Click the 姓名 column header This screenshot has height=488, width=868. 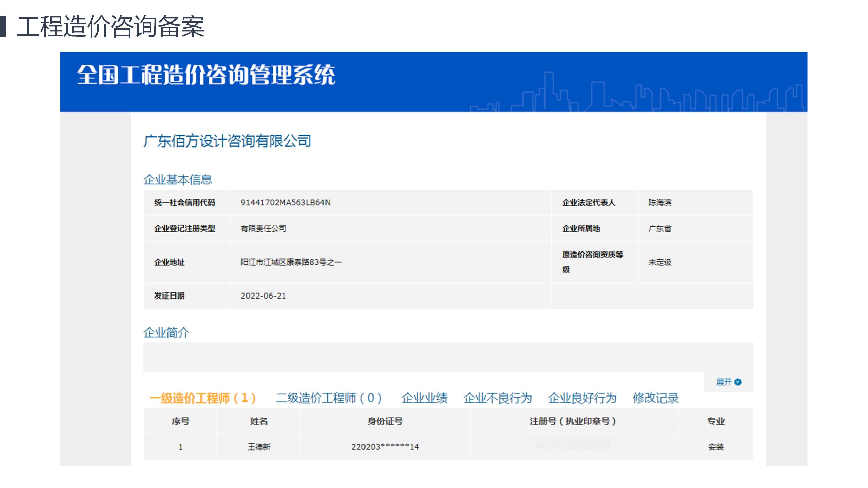pos(259,421)
